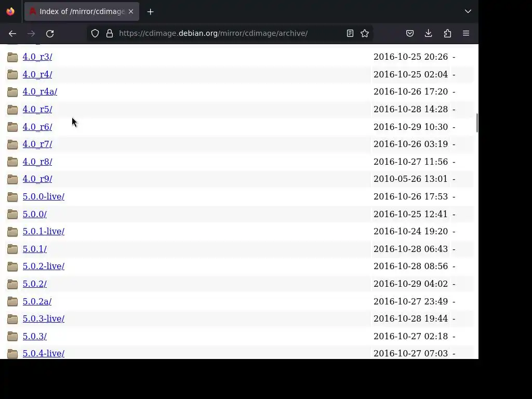The width and height of the screenshot is (532, 399).
Task: Click folder icon beside 4.0_r6/
Action: (x=12, y=127)
